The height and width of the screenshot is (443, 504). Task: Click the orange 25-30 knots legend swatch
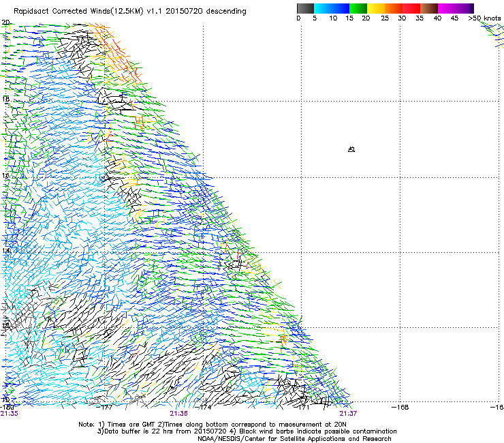coord(394,8)
